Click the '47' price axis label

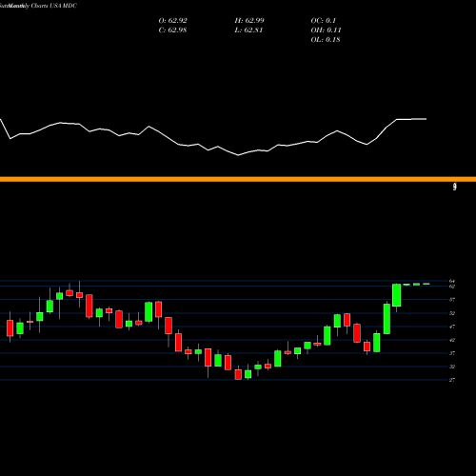point(452,327)
